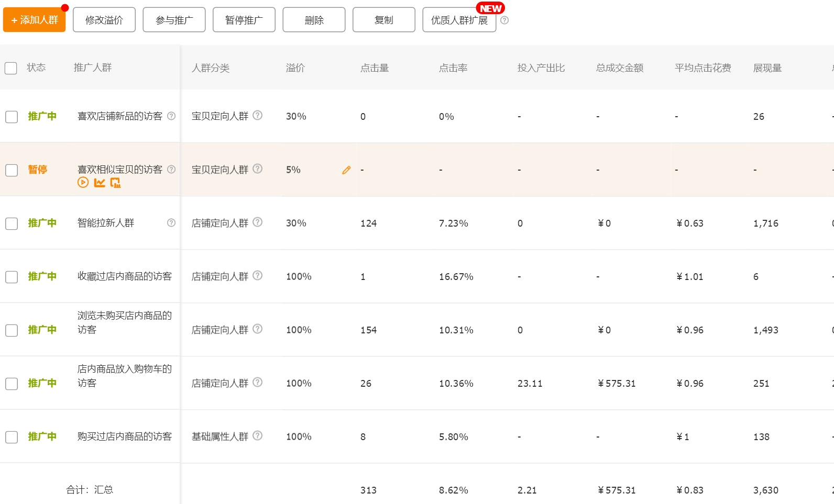Click help icon next to 店铺定向人群 in 收藏过店内商品 row
834x504 pixels.
[x=258, y=275]
